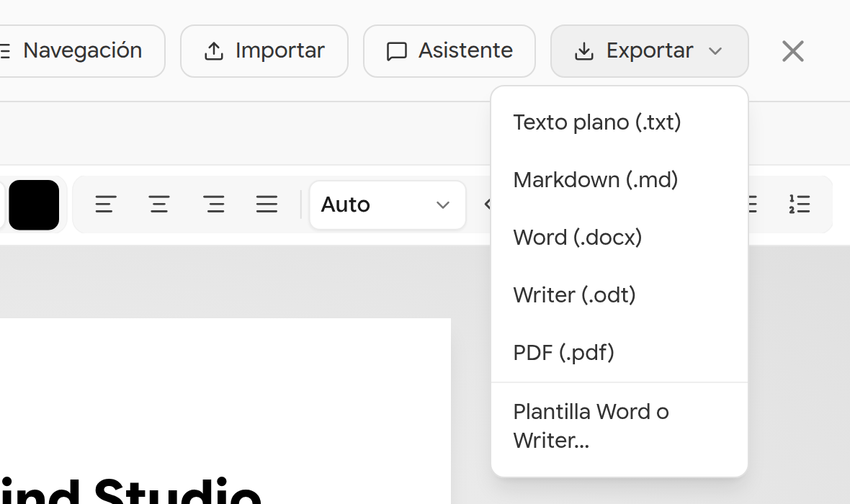This screenshot has width=850, height=504.
Task: Insert a numbered list
Action: tap(799, 205)
